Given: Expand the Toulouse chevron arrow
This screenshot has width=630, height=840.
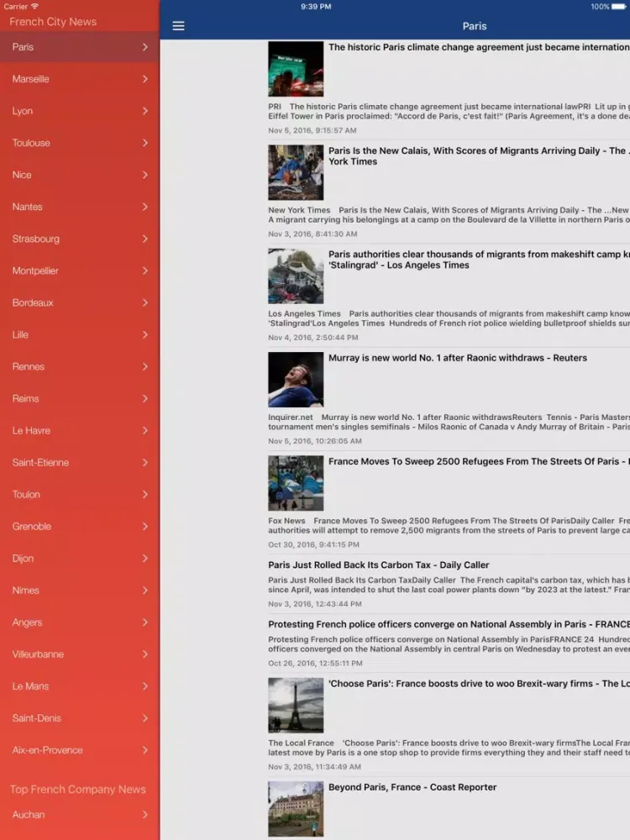Looking at the screenshot, I should 145,143.
